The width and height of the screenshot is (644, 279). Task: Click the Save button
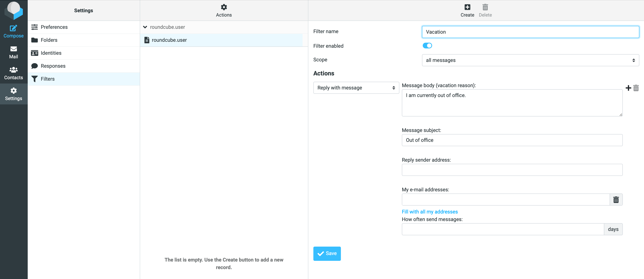coord(327,253)
